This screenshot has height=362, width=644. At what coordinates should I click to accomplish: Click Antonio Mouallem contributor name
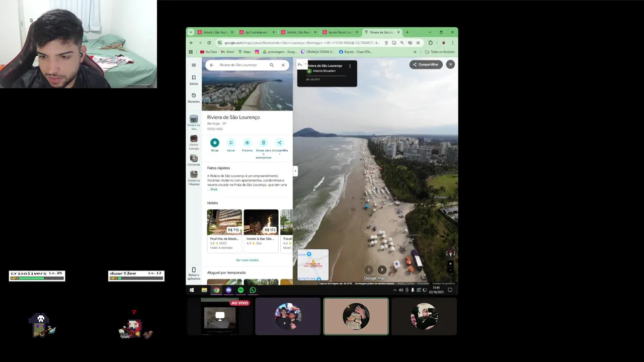click(324, 71)
